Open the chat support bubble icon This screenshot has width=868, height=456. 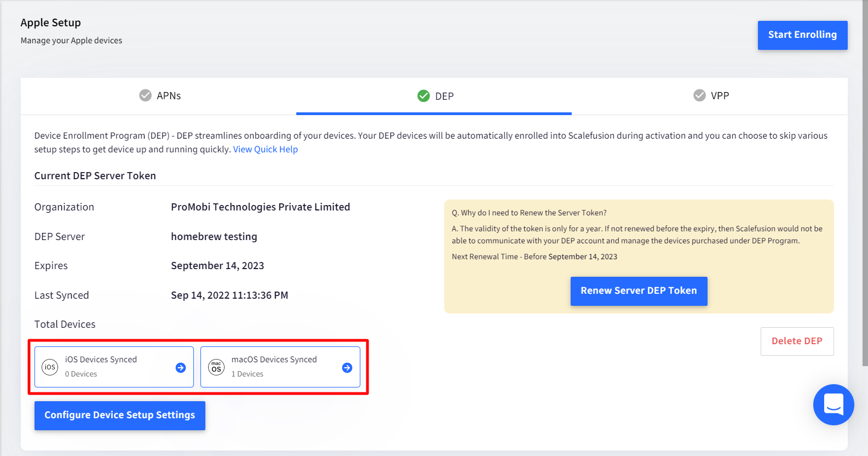click(x=833, y=404)
